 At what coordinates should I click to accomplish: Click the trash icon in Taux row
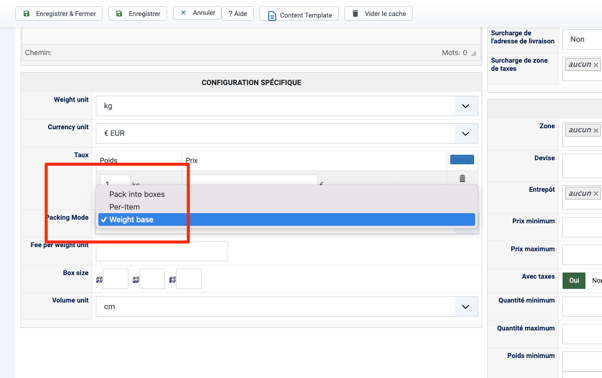[462, 178]
